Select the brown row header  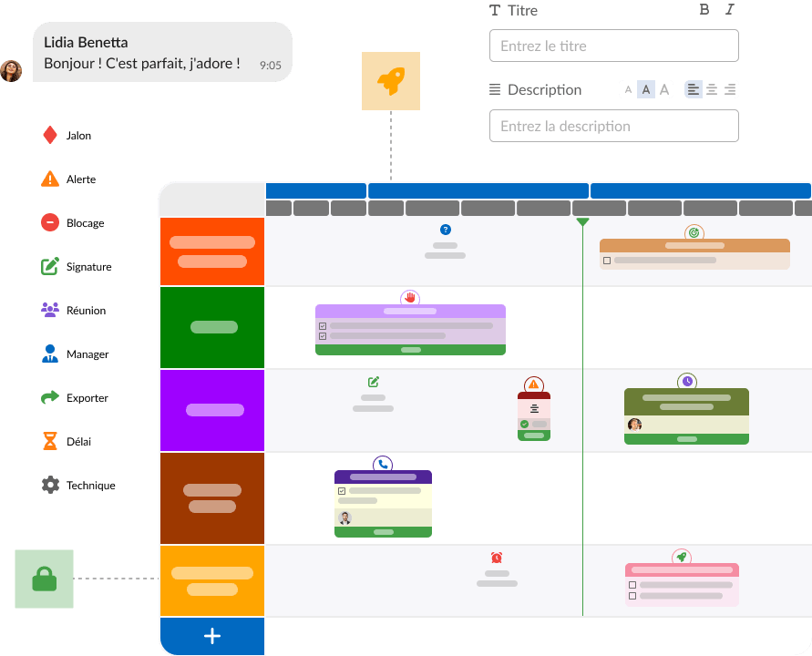[x=212, y=498]
